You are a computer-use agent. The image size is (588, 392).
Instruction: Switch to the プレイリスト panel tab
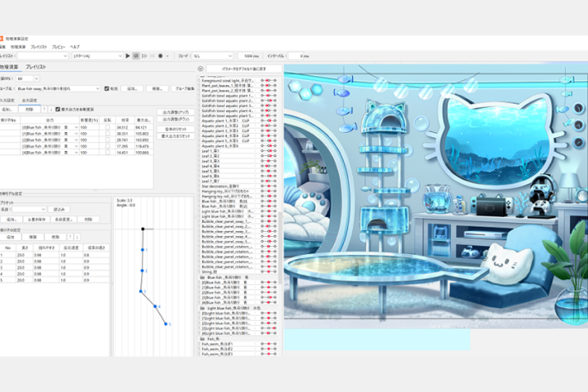pyautogui.click(x=36, y=67)
